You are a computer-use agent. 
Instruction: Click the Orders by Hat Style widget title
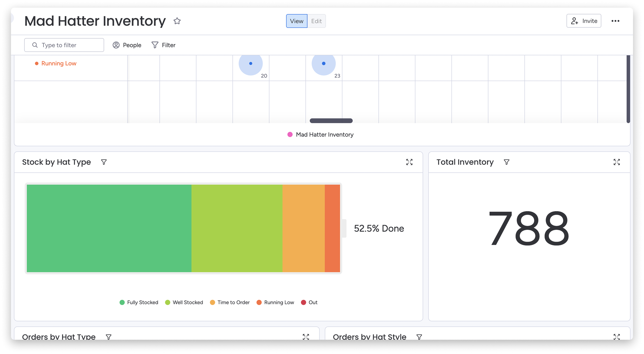[x=369, y=336]
